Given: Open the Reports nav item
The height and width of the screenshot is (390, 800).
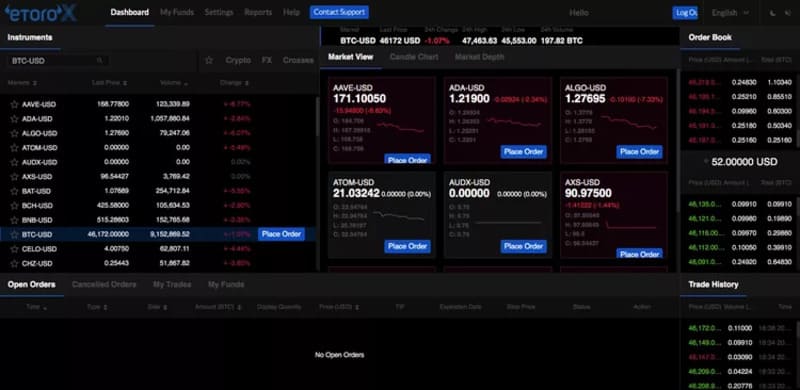Looking at the screenshot, I should 258,13.
